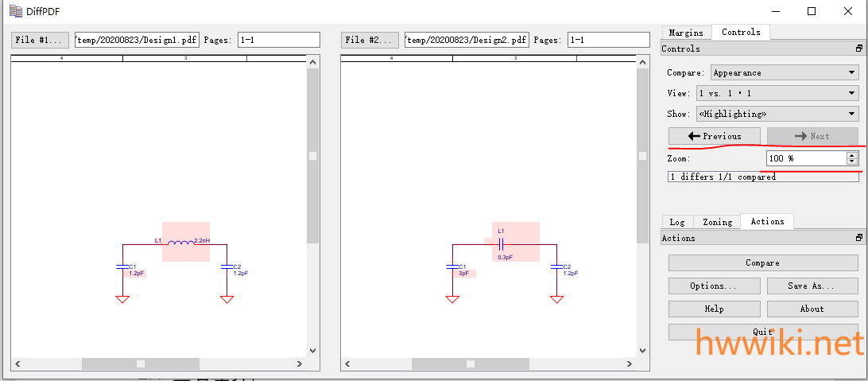Screen dimensions: 868x381
Task: Open the Log tab
Action: pyautogui.click(x=677, y=222)
